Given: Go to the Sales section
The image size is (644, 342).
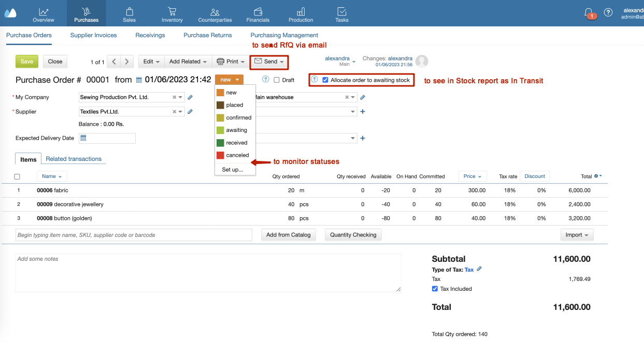Looking at the screenshot, I should [130, 14].
